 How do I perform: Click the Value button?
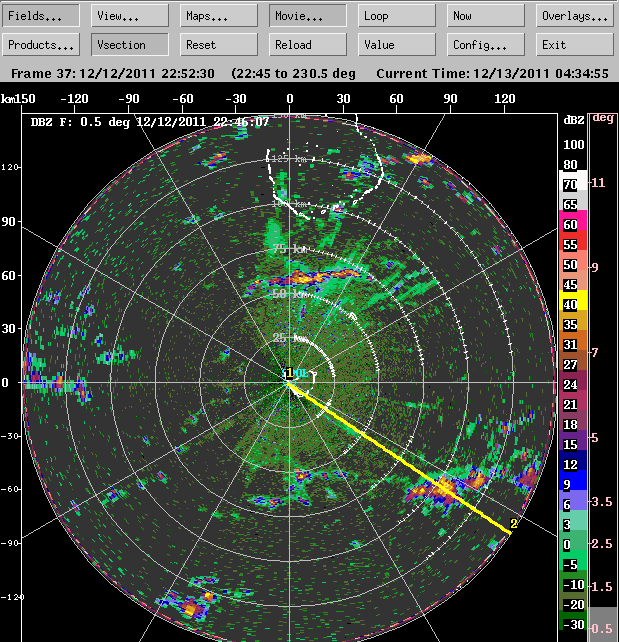pyautogui.click(x=397, y=45)
